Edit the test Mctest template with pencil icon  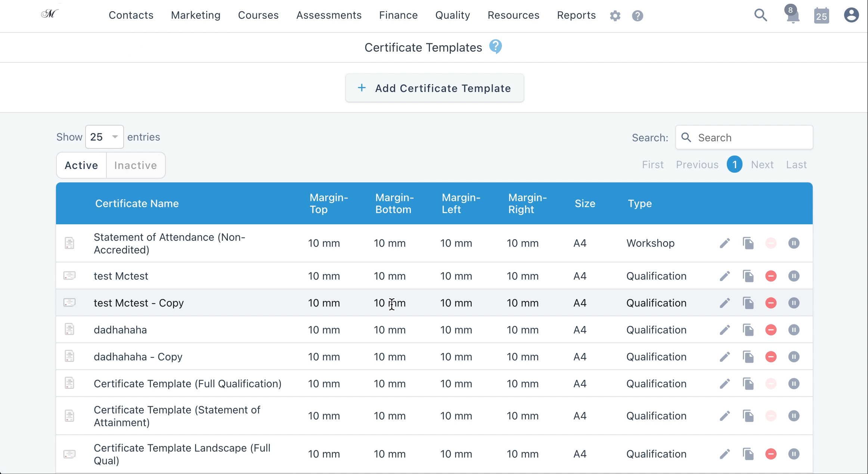point(725,276)
